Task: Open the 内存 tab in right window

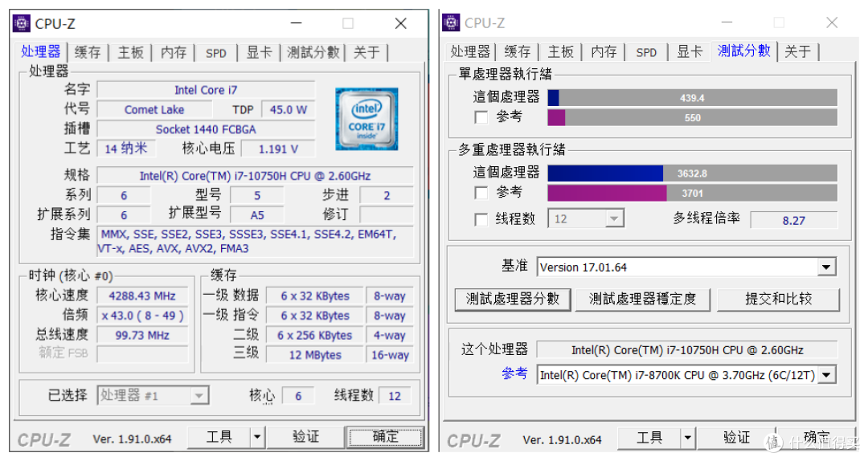Action: (604, 51)
